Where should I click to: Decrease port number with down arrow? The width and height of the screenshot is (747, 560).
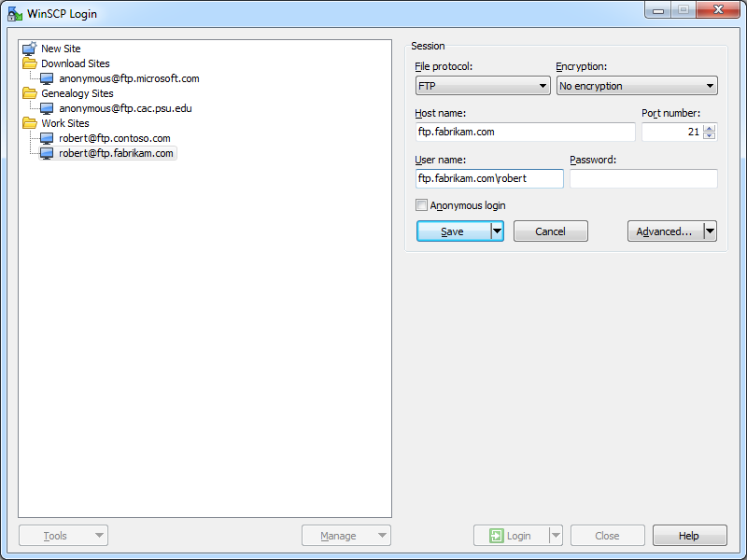pos(709,136)
